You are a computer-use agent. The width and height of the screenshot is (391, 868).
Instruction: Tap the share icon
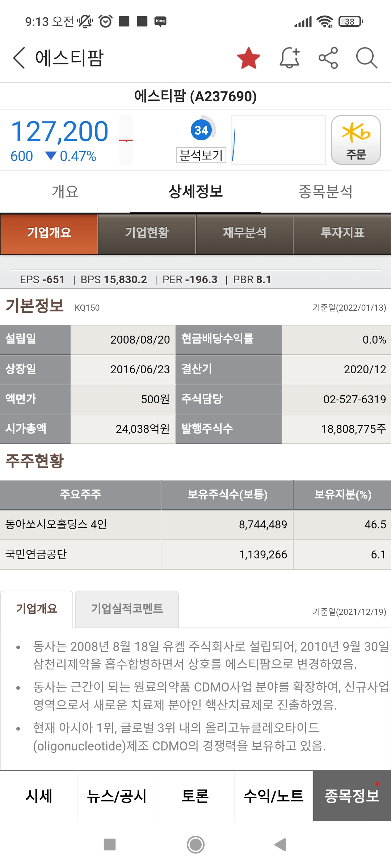pos(328,58)
